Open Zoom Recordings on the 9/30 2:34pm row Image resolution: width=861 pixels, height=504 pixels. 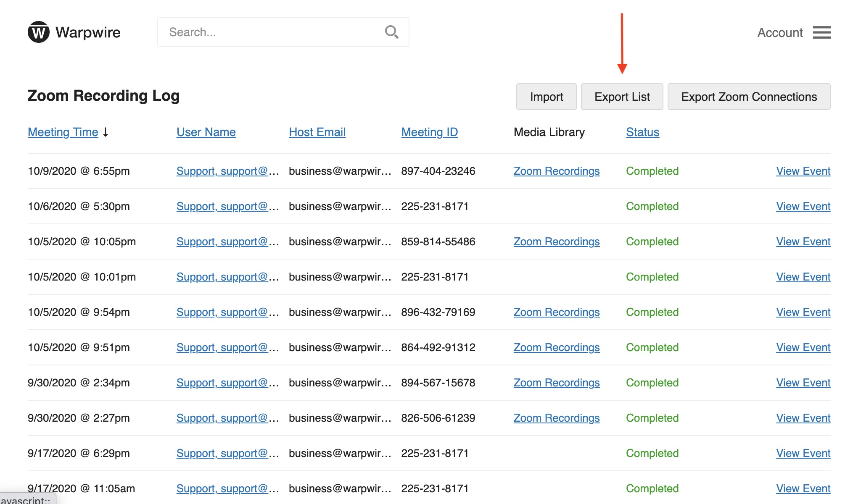(x=557, y=383)
